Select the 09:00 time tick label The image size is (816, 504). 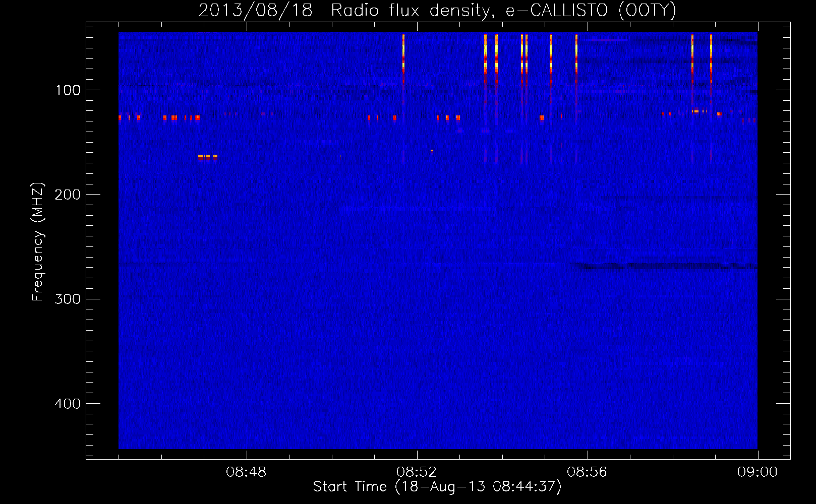[x=757, y=472]
